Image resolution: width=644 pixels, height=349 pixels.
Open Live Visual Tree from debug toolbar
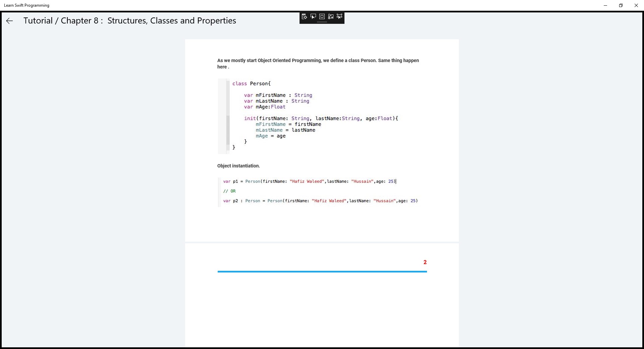pos(304,16)
